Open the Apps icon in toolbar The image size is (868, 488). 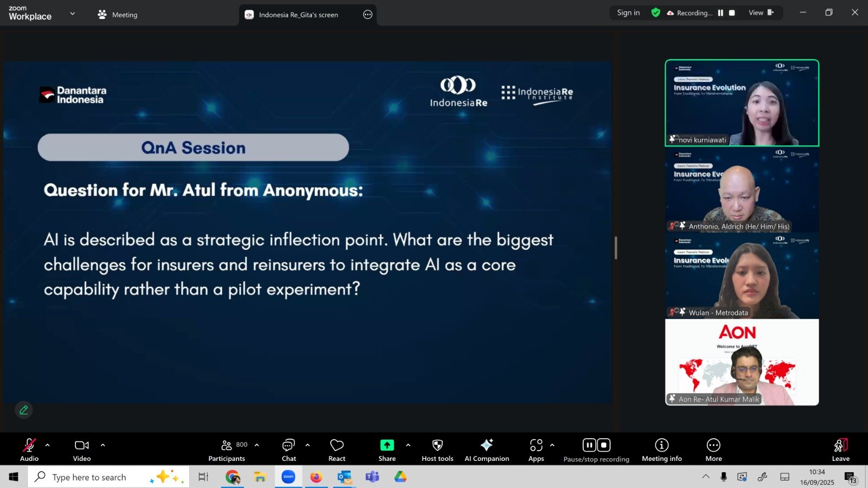click(536, 450)
